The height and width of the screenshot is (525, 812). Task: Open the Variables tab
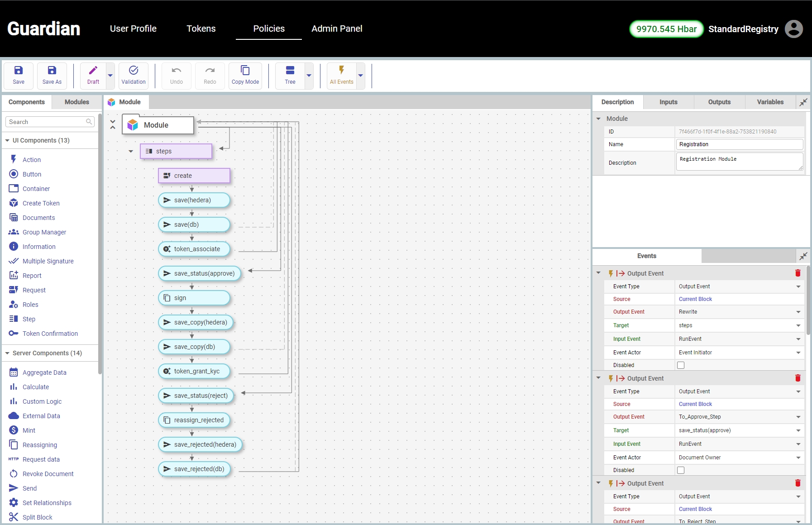[770, 102]
